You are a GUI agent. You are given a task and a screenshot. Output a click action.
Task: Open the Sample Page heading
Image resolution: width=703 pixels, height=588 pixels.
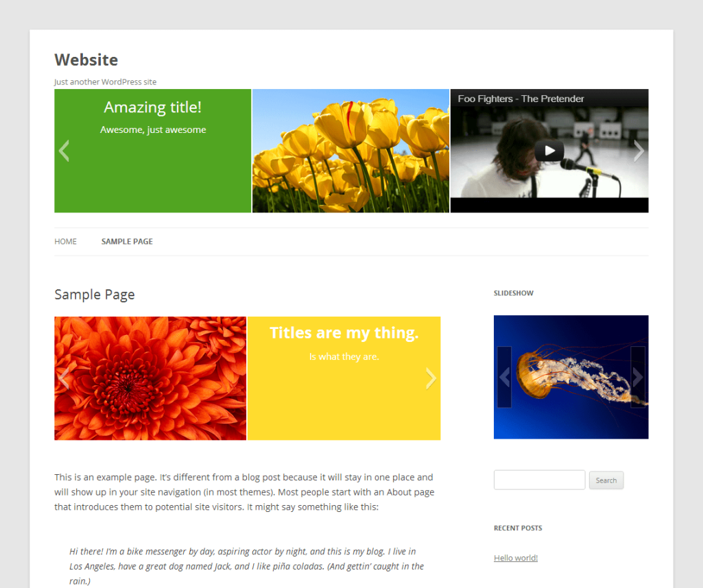(94, 295)
